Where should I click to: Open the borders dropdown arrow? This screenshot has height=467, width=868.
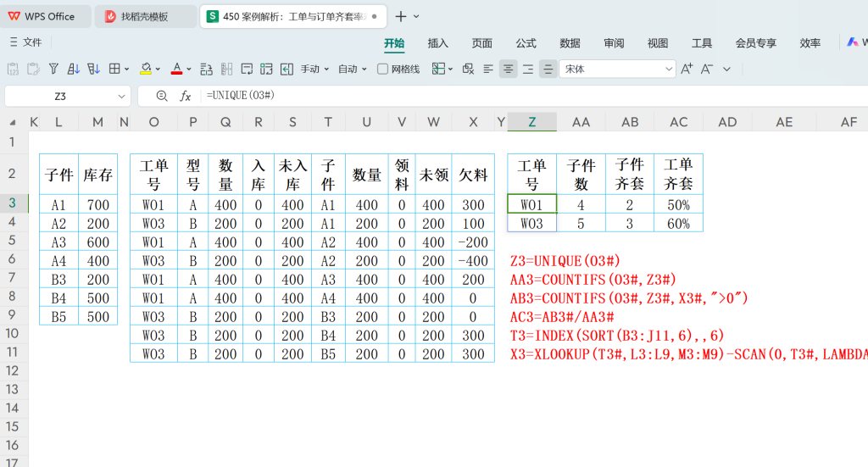pos(127,69)
